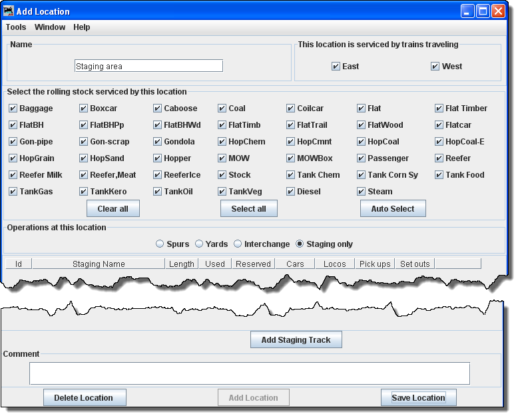
Task: Click inside the Comment text box
Action: (x=249, y=373)
